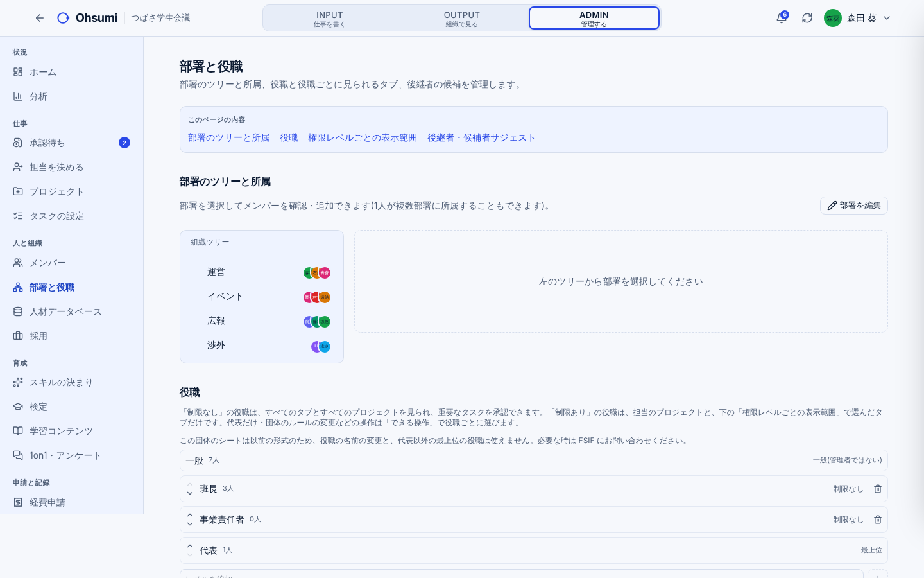Select 運営 in the organization tree

pyautogui.click(x=262, y=272)
